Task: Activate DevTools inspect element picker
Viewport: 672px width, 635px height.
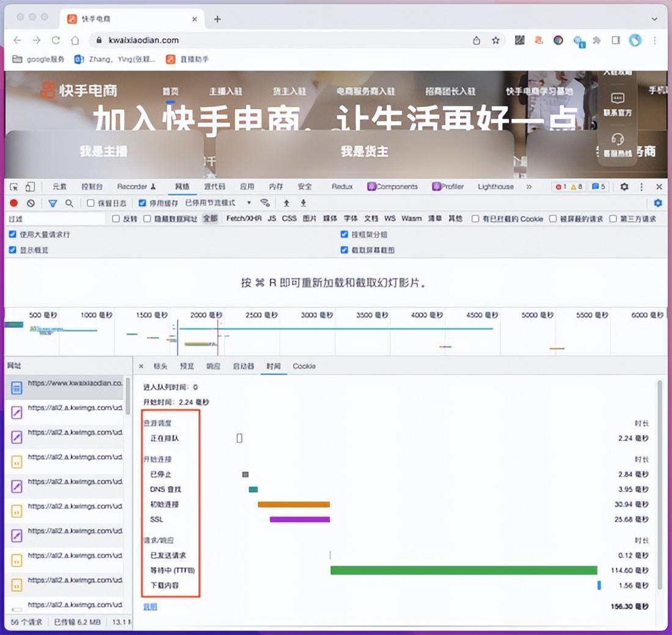Action: 14,187
